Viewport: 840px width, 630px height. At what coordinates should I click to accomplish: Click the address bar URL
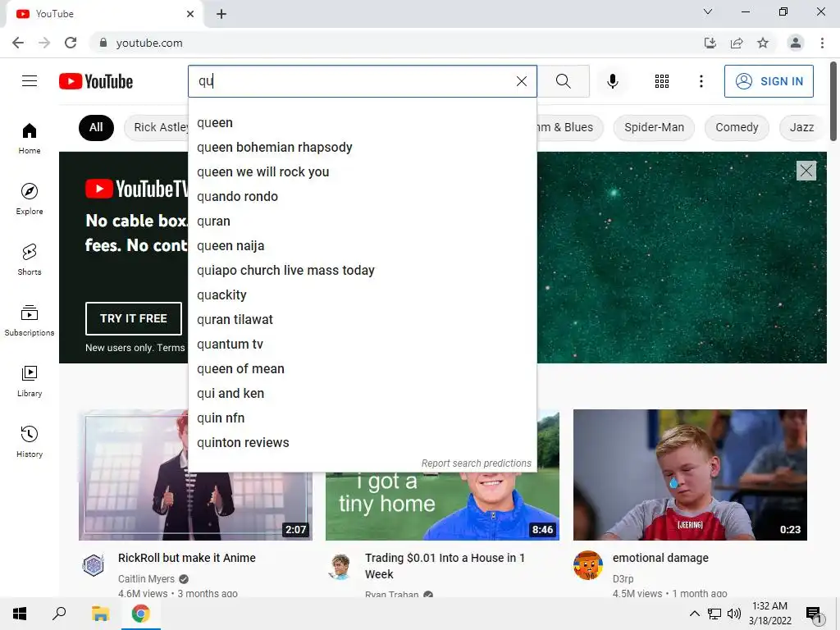pos(149,43)
